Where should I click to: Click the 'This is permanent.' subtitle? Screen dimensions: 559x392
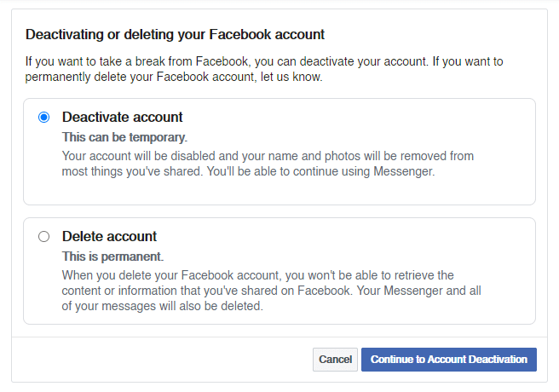coord(113,257)
